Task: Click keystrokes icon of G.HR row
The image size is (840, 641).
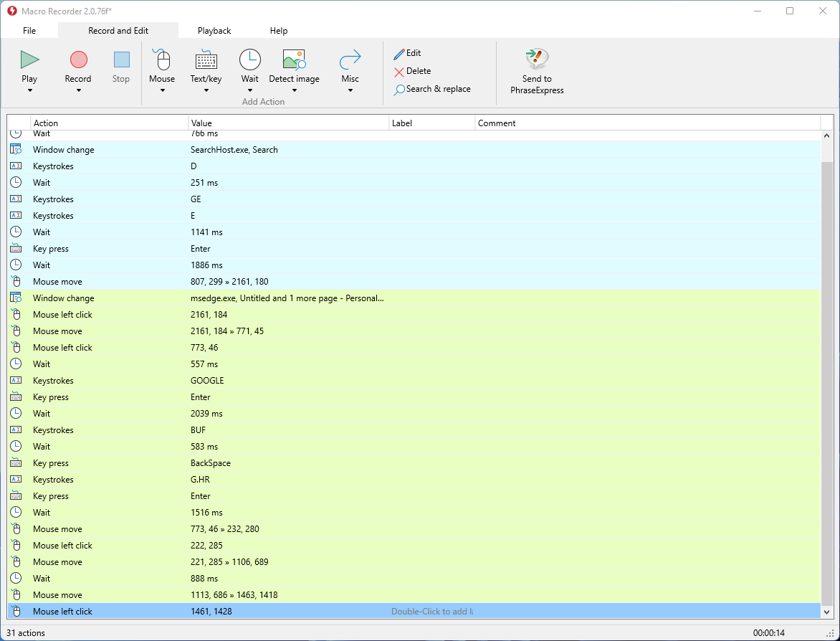Action: point(16,479)
